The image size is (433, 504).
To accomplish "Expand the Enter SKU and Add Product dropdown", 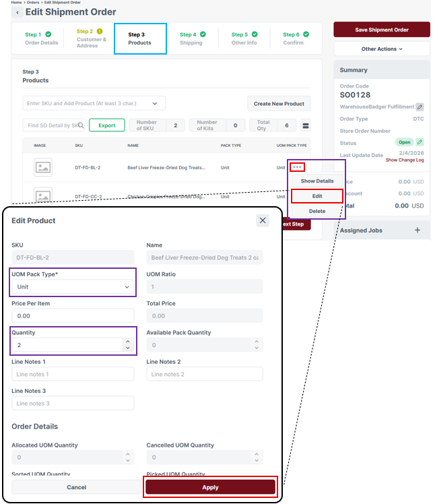I will (155, 103).
